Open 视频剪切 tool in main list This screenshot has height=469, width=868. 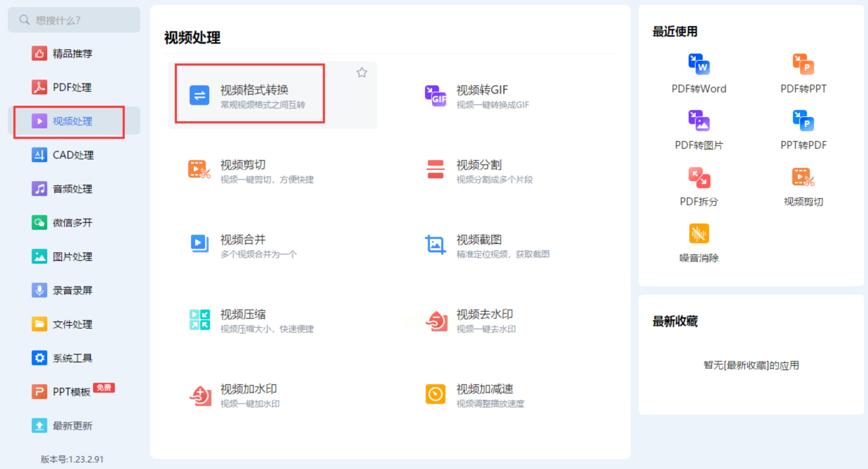(x=272, y=171)
